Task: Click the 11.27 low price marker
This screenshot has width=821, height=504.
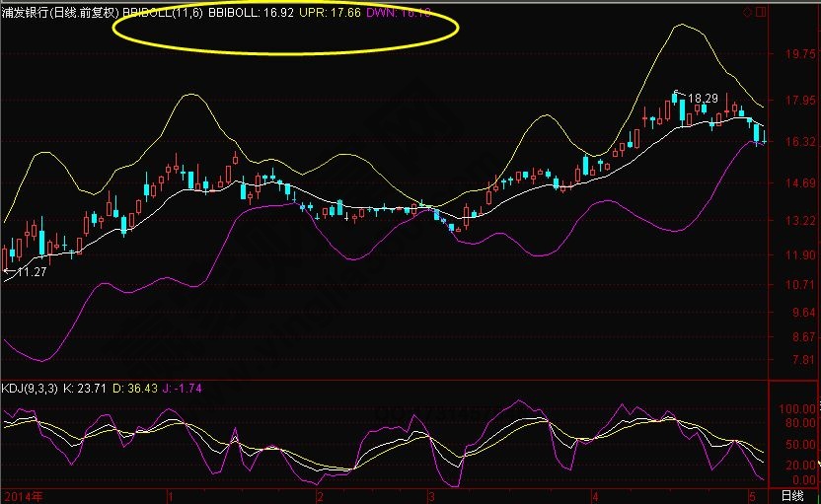Action: 32,271
